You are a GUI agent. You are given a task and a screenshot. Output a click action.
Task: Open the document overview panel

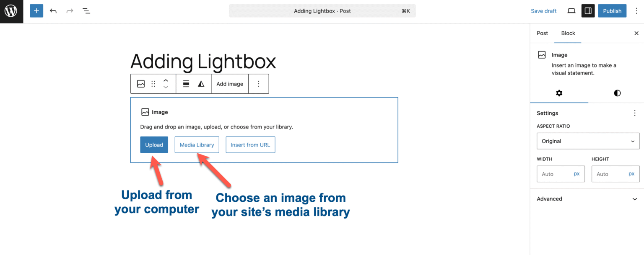[86, 10]
